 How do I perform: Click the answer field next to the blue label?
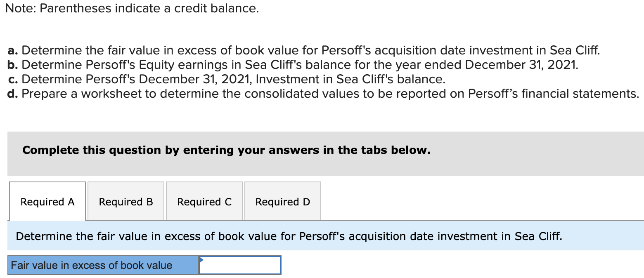pos(239,265)
